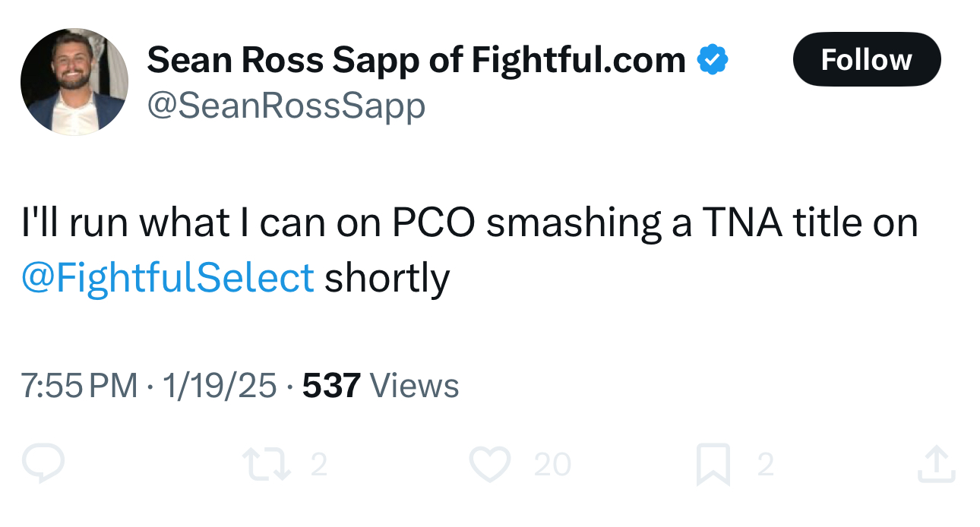Viewport: 980px width, 527px height.
Task: Click the bookmark count number
Action: click(x=766, y=465)
